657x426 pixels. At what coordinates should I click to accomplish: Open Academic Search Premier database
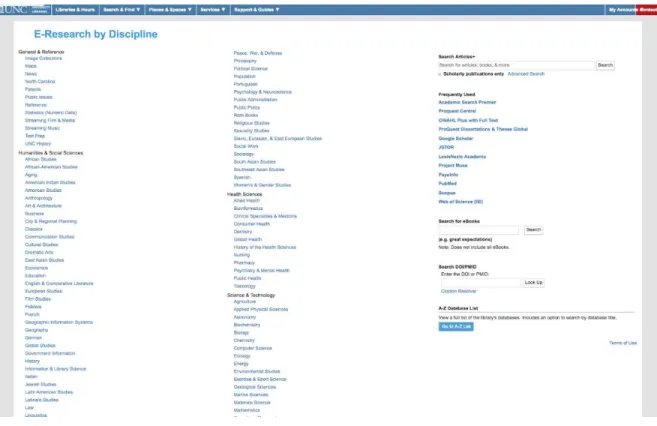[x=467, y=102]
